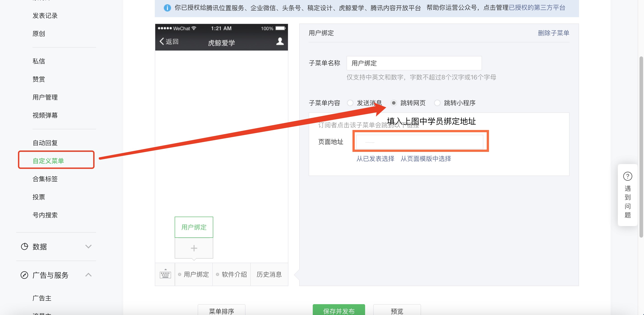
Task: Click the 保存并发布 button
Action: pyautogui.click(x=338, y=310)
